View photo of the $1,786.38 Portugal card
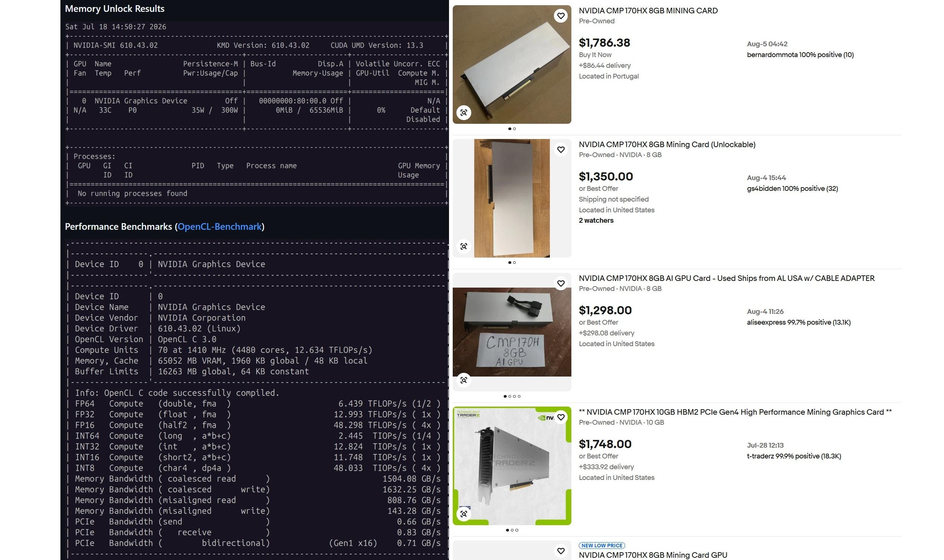The height and width of the screenshot is (560, 944). 512,64
